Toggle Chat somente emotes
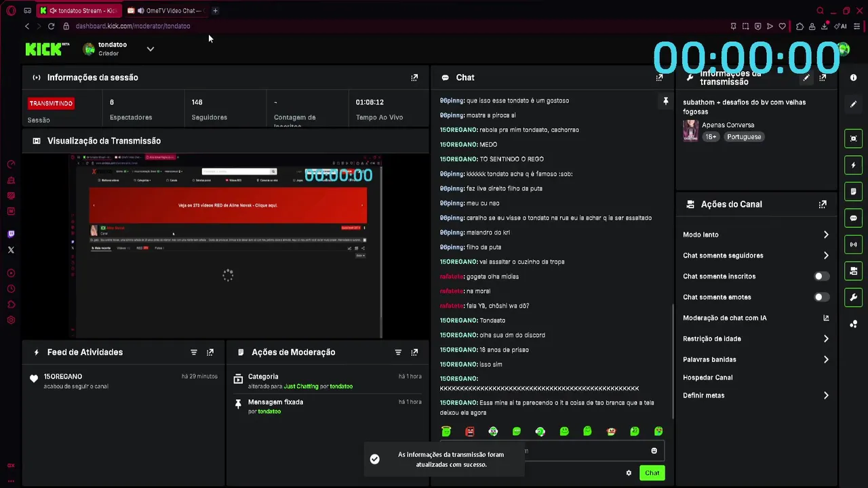 point(821,298)
